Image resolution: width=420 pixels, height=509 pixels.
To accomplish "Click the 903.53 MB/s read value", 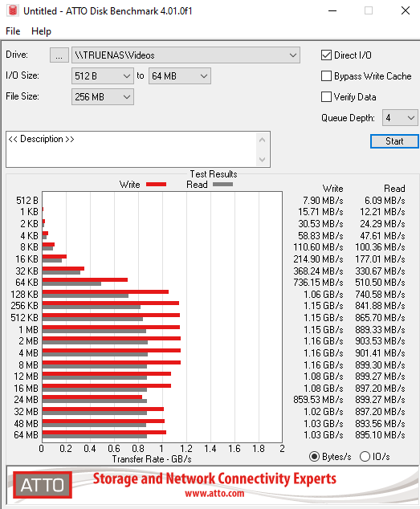I will tap(380, 341).
